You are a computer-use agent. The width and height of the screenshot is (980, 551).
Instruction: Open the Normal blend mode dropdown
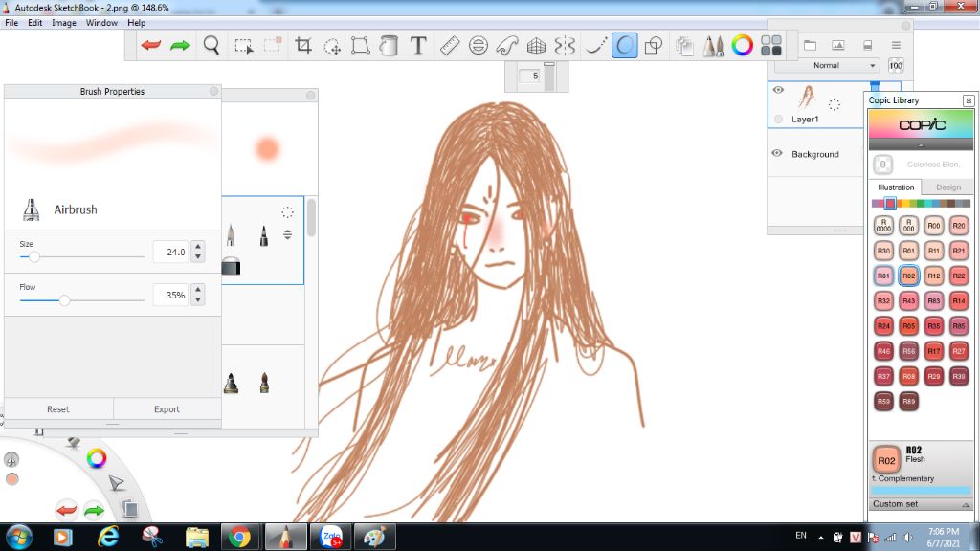(827, 65)
